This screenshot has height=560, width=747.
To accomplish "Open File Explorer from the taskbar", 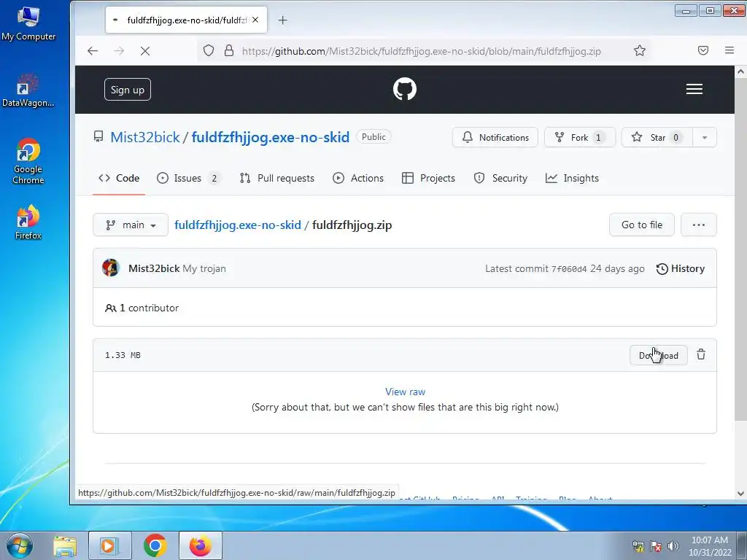I will tap(65, 545).
